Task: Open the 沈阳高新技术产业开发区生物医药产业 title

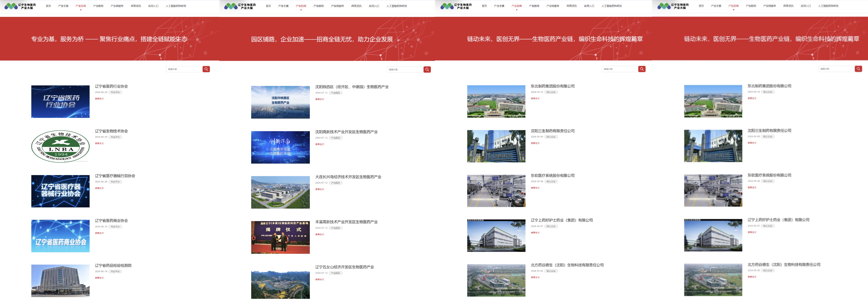Action: (346, 132)
